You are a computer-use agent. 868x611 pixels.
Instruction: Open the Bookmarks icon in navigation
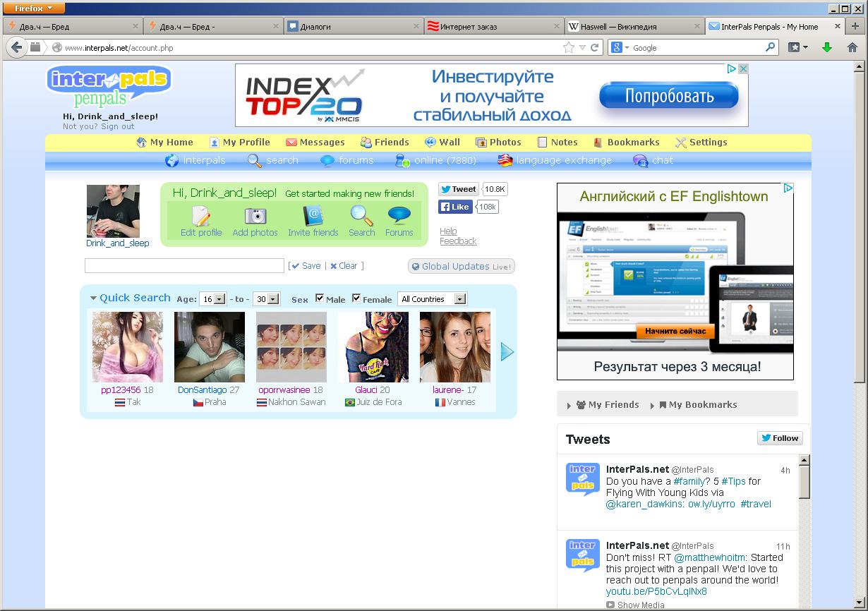pos(598,143)
